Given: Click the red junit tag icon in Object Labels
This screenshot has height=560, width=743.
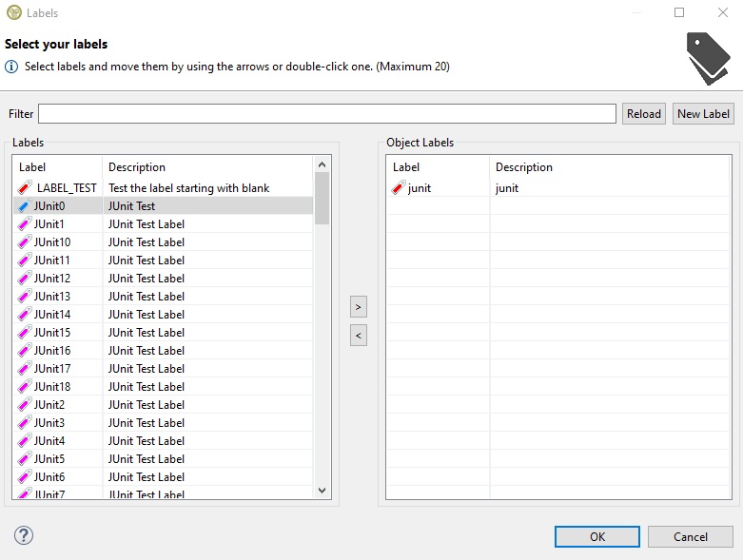Looking at the screenshot, I should [399, 188].
